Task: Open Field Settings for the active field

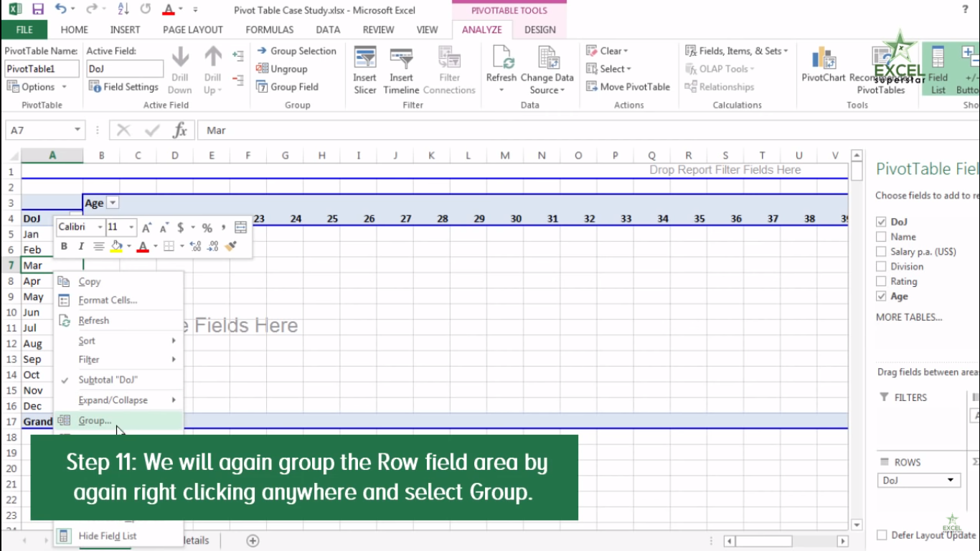Action: pyautogui.click(x=123, y=87)
